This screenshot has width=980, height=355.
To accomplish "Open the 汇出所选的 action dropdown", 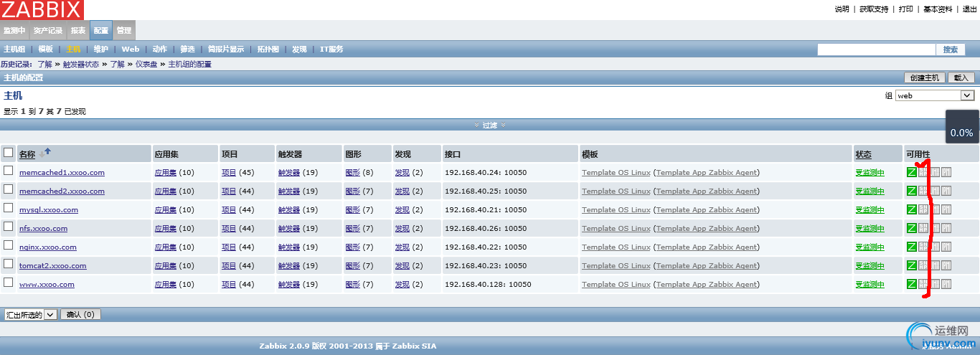I will (30, 314).
